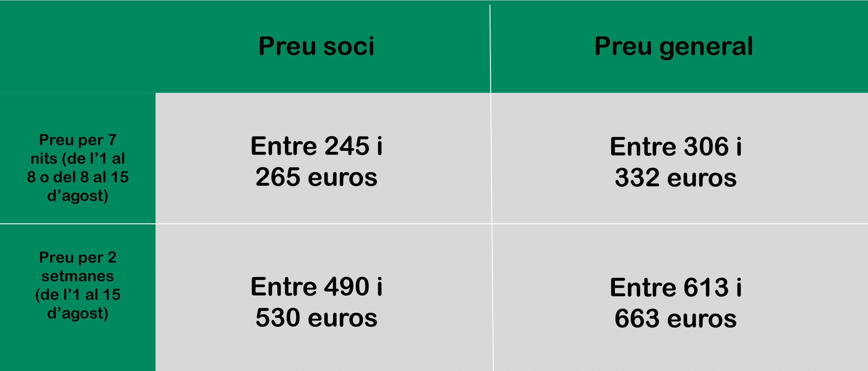Click the 'Preu soci' column header
This screenshot has width=868, height=371.
click(316, 46)
